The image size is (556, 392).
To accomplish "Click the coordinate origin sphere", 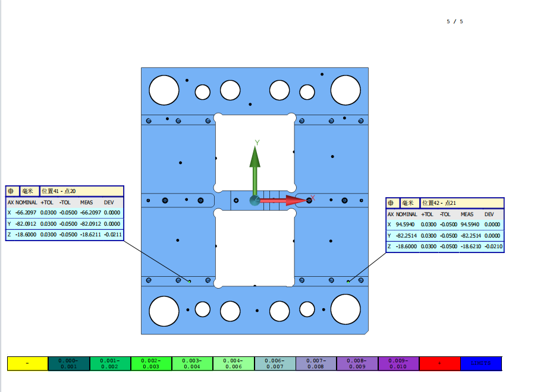I will click(255, 200).
